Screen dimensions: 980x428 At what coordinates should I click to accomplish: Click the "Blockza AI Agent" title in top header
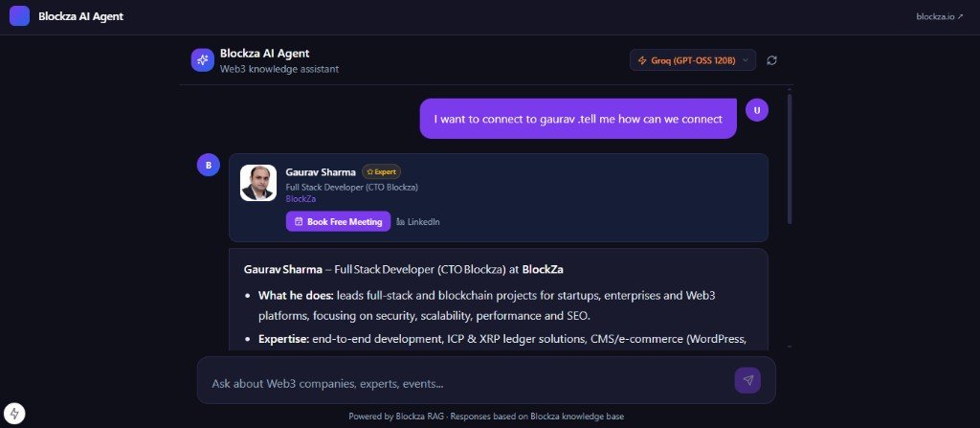click(x=80, y=16)
